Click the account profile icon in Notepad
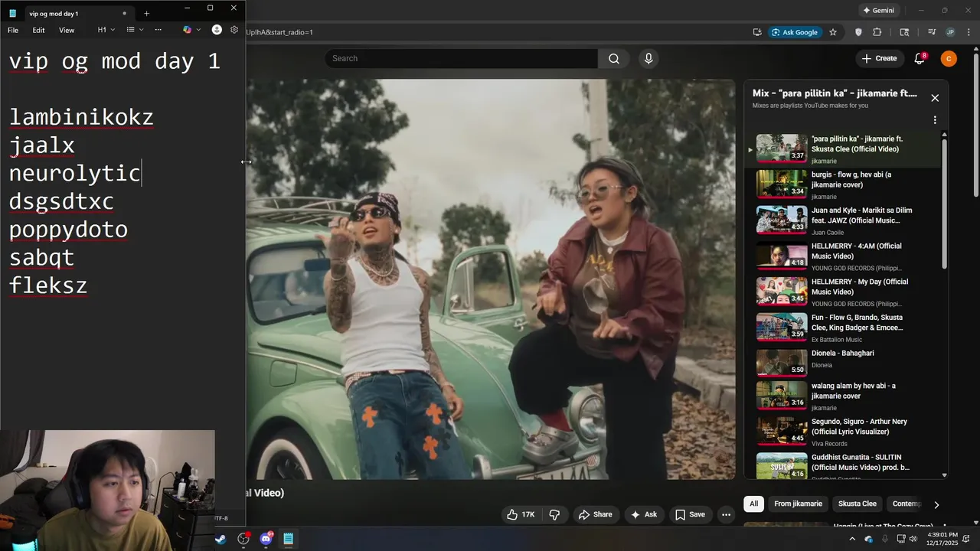Viewport: 980px width, 551px height. (x=217, y=30)
